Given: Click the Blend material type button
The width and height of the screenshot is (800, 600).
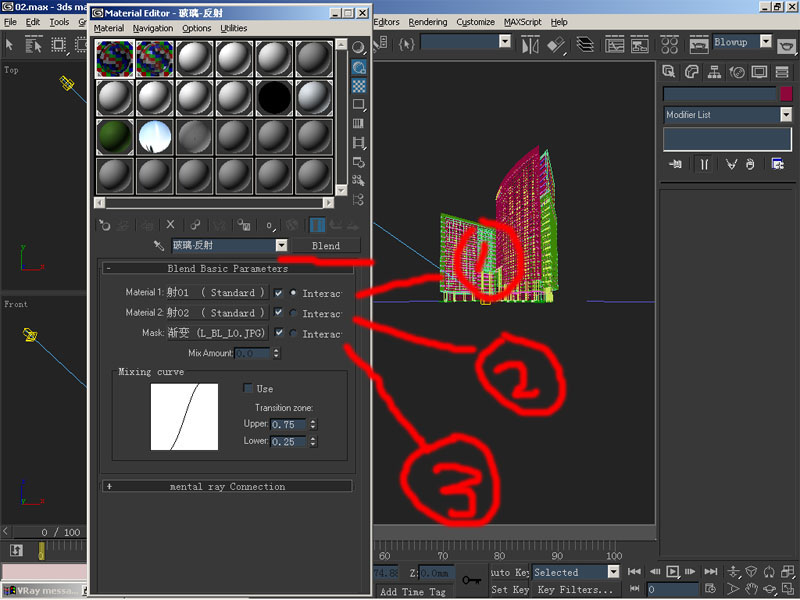Looking at the screenshot, I should click(326, 245).
